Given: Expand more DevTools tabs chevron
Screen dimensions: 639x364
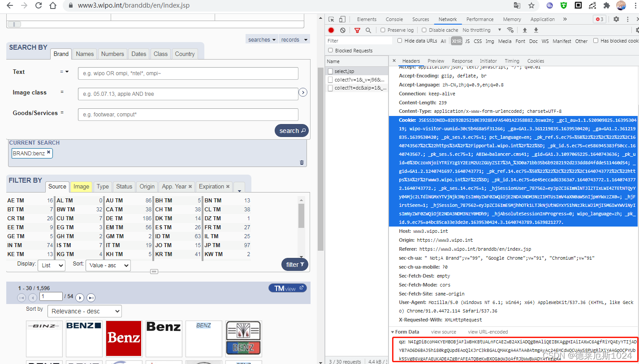Looking at the screenshot, I should pyautogui.click(x=565, y=19).
